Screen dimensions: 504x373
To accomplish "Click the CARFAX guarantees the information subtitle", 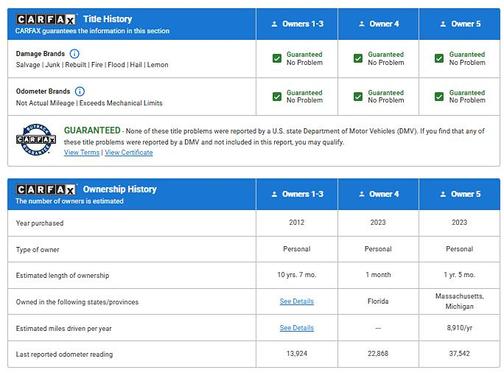I will pos(92,31).
